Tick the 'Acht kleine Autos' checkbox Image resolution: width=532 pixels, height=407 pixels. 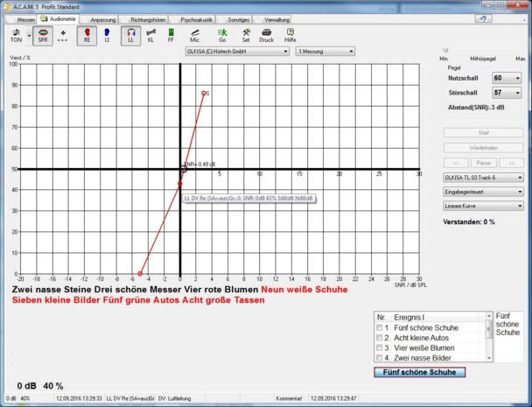pyautogui.click(x=379, y=337)
